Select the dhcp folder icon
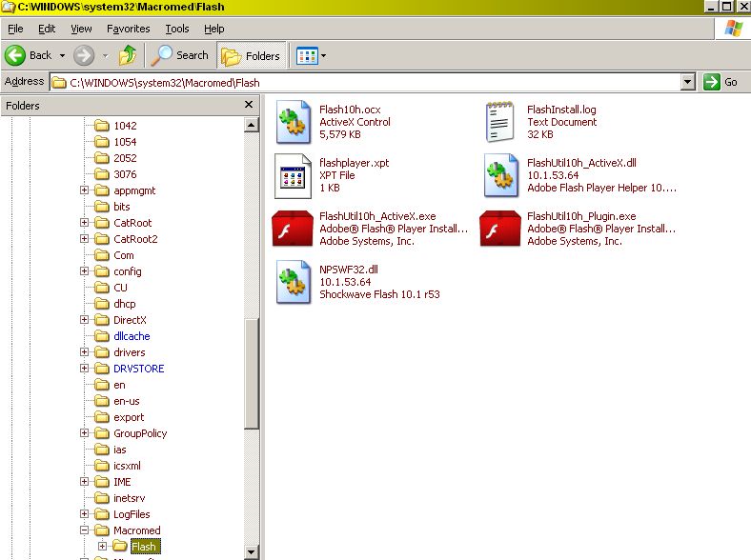The height and width of the screenshot is (560, 751). coord(102,304)
